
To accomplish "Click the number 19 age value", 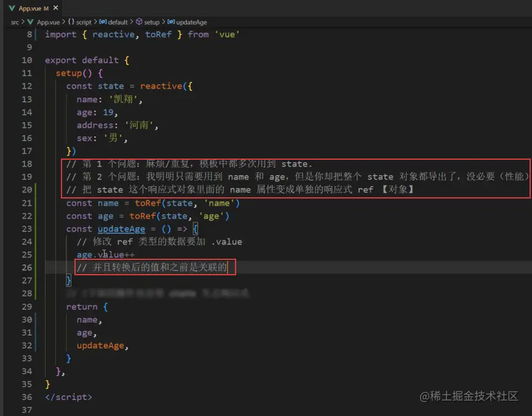I will point(108,112).
